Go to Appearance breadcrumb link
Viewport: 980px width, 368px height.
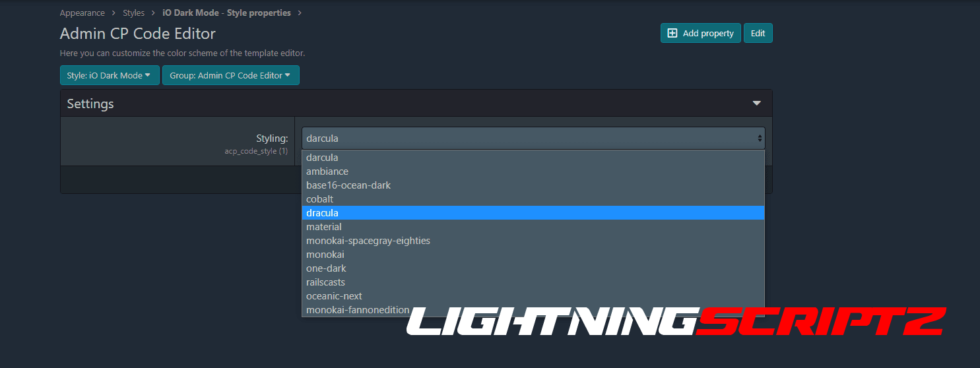pos(82,13)
